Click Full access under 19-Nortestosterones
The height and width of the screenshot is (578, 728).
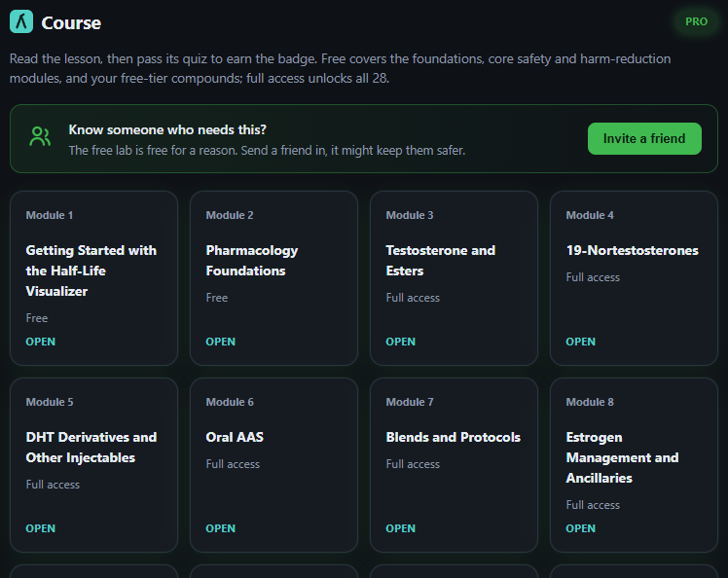coord(593,277)
